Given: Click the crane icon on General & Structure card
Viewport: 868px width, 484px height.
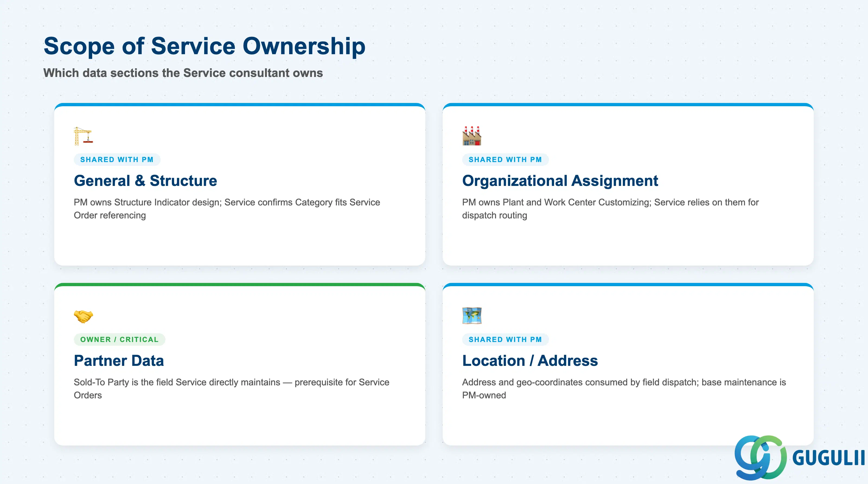Looking at the screenshot, I should click(x=83, y=136).
